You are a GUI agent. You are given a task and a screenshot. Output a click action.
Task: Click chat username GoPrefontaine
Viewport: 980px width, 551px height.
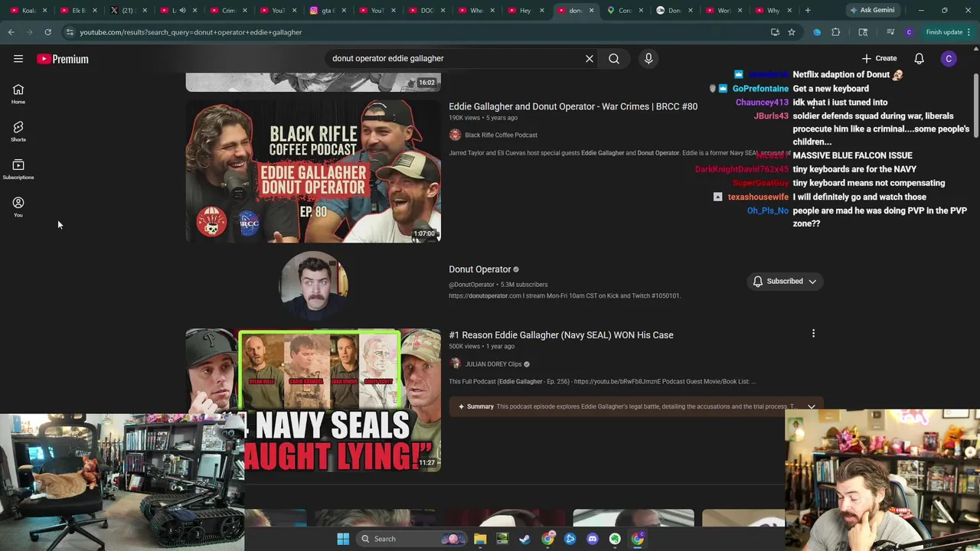[760, 88]
